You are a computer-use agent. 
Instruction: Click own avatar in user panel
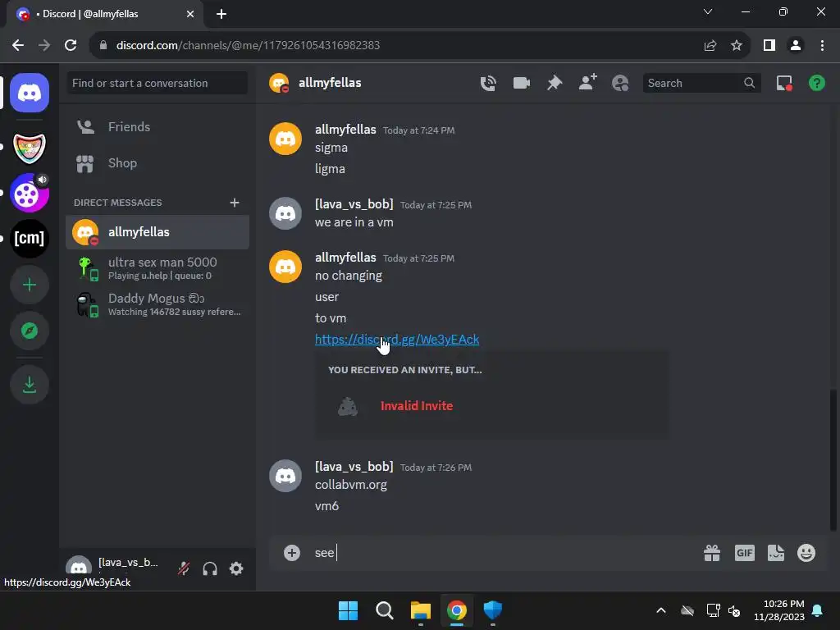point(79,568)
